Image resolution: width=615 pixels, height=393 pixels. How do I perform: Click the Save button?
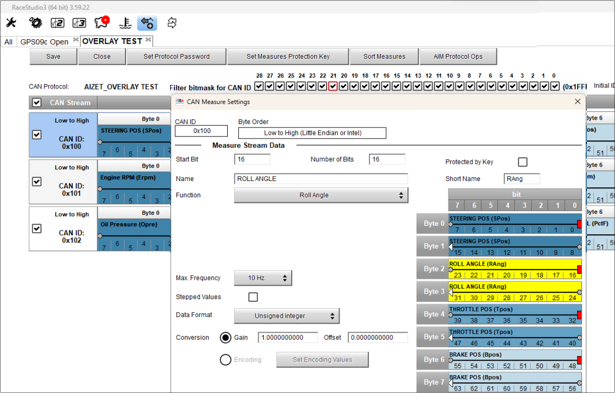coord(53,56)
